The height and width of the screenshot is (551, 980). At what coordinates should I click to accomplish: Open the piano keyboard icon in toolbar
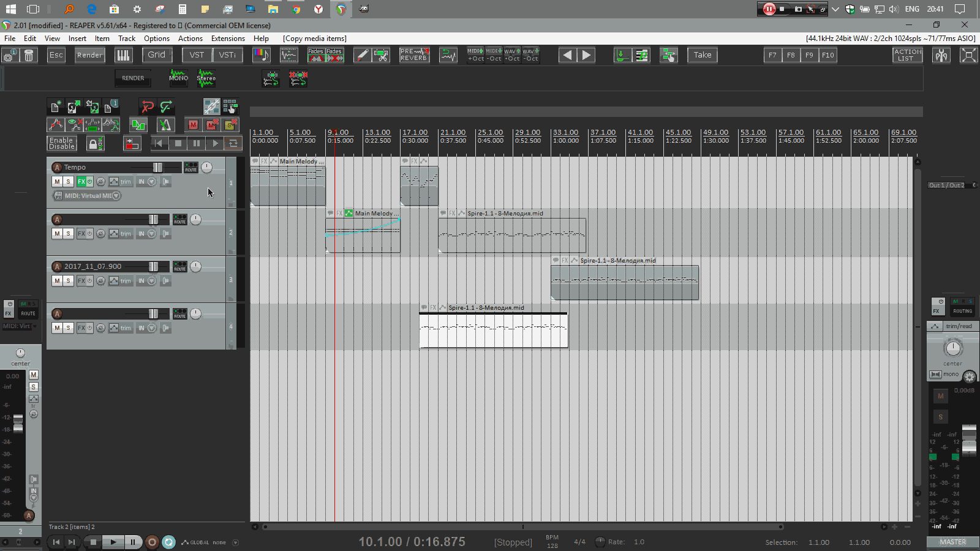click(123, 55)
